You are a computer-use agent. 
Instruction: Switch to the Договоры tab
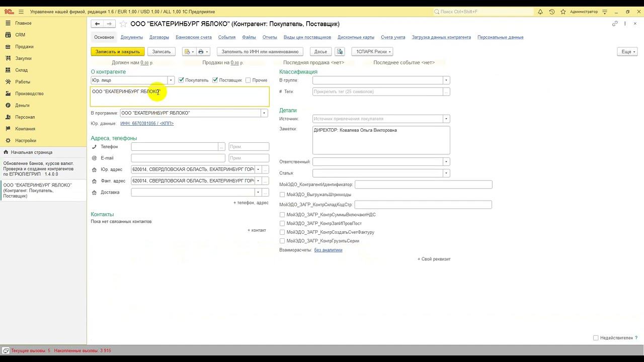point(159,37)
